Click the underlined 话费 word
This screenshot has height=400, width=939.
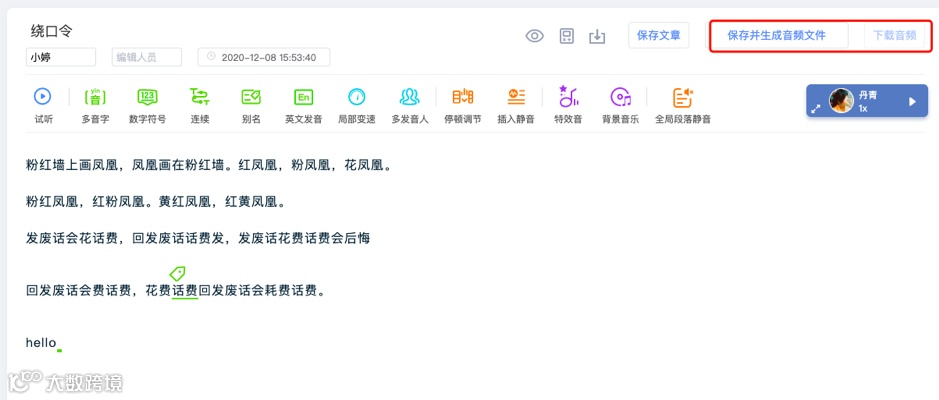184,292
